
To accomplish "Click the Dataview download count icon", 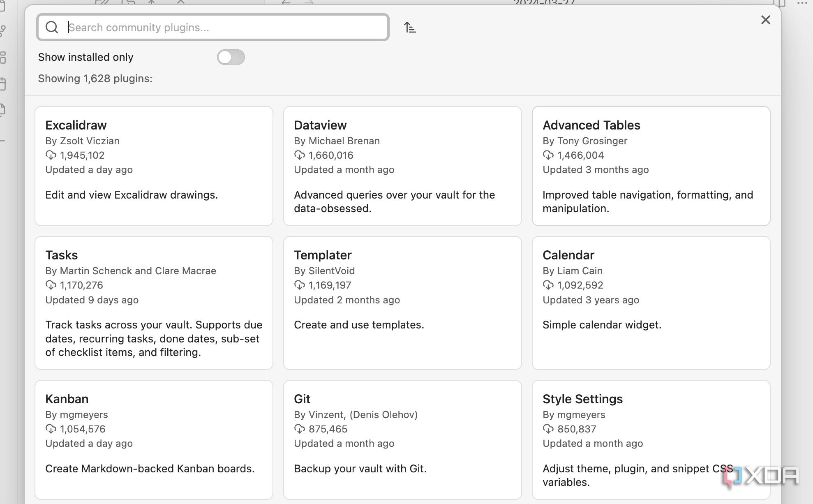I will click(300, 155).
